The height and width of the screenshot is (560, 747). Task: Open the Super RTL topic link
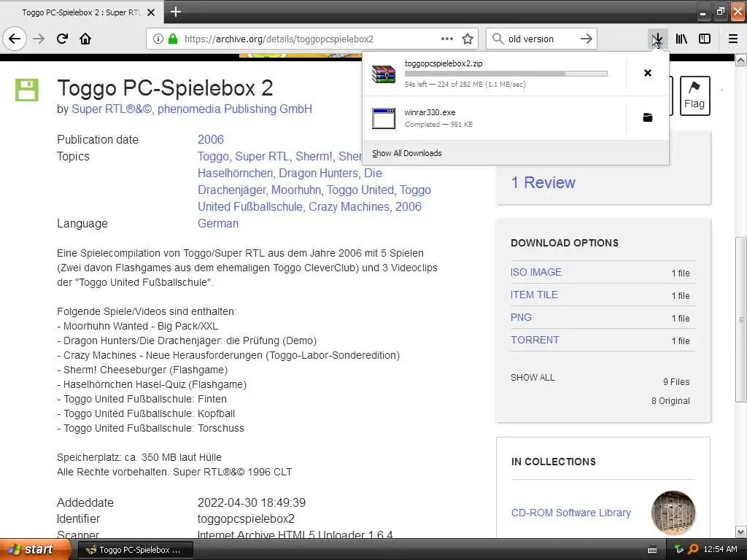[262, 157]
